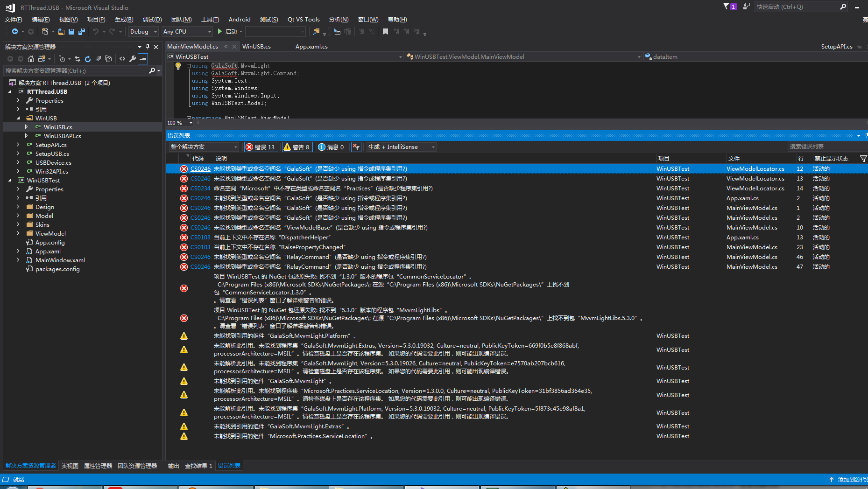Open the Build + IntelliSense dropdown

click(402, 147)
